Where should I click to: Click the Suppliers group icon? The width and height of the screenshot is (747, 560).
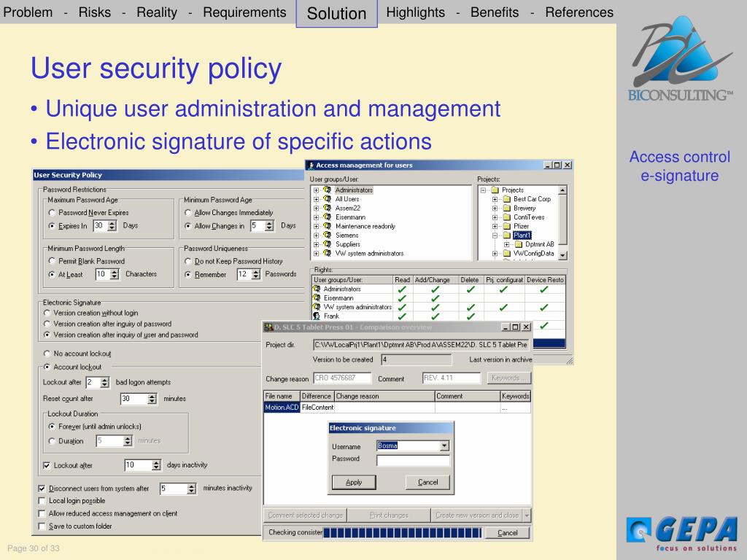328,244
